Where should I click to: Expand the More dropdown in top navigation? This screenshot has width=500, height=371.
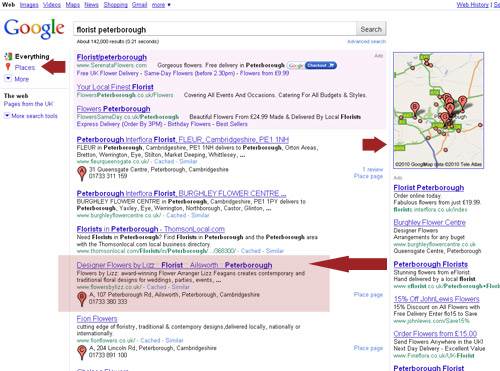coord(161,5)
